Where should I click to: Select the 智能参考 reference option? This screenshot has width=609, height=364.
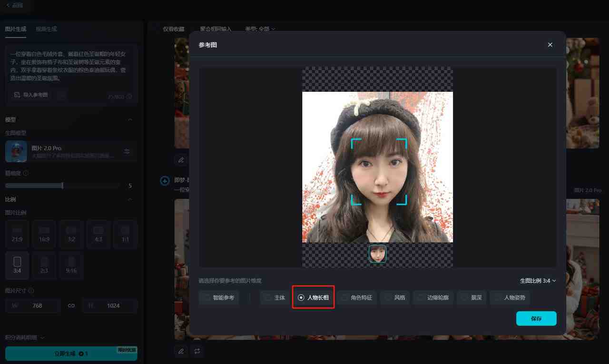[218, 297]
